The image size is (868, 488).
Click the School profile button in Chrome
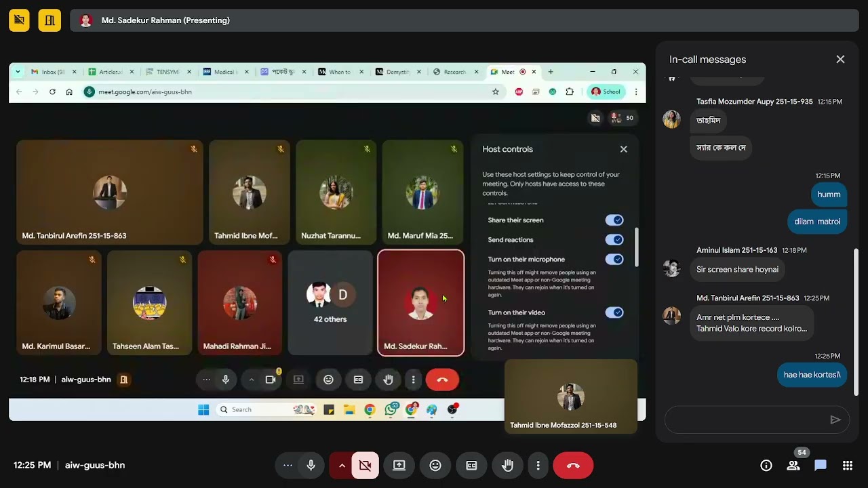[606, 91]
